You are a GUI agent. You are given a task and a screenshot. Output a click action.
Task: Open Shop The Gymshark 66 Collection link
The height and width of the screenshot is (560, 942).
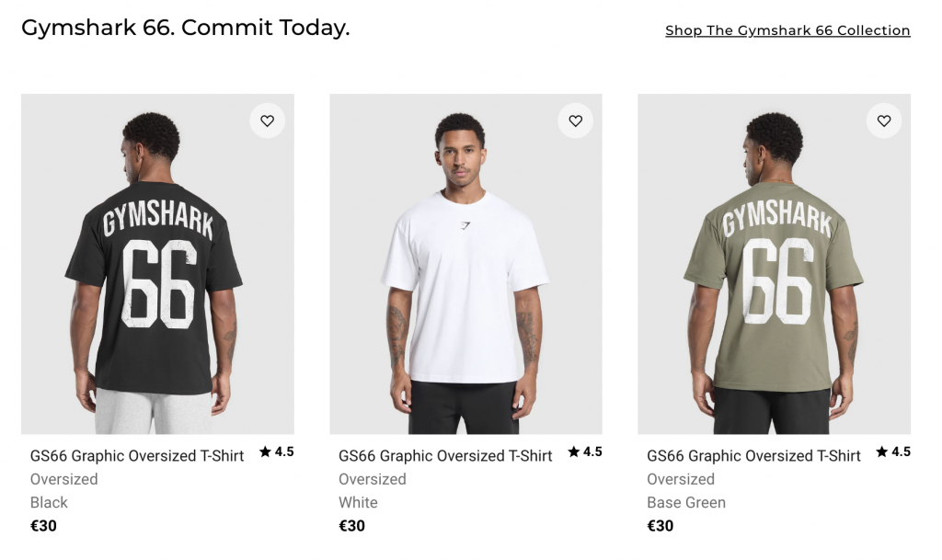click(787, 30)
